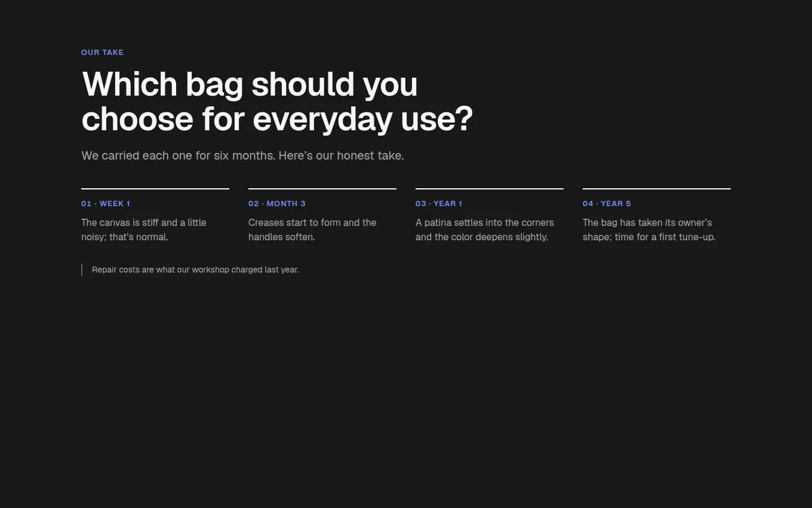Click the '02 · MONTH 3' step label
The height and width of the screenshot is (508, 812).
277,204
